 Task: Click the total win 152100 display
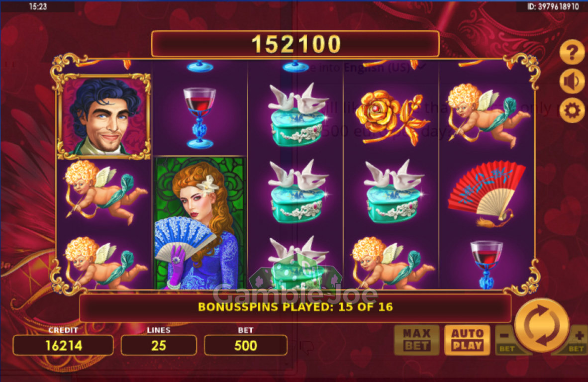pyautogui.click(x=295, y=44)
